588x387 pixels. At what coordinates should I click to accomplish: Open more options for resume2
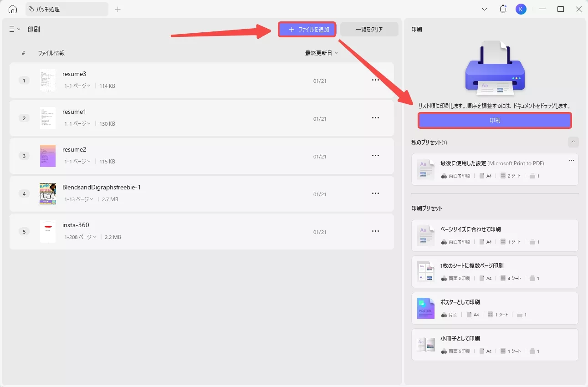[x=375, y=156]
